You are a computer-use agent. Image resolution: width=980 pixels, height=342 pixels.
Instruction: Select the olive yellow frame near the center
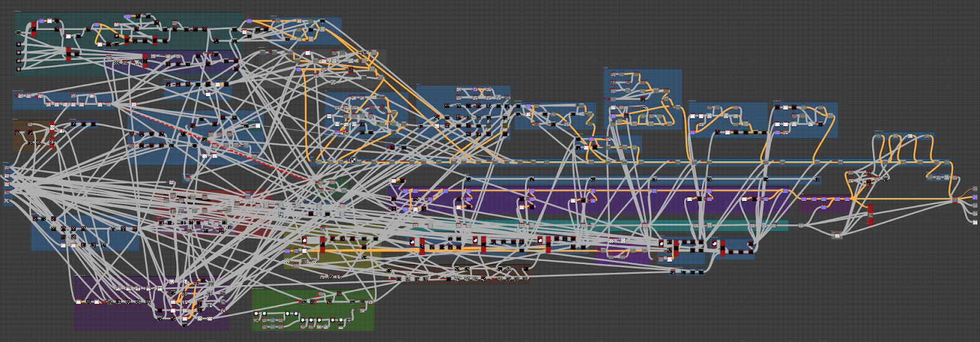[334, 248]
